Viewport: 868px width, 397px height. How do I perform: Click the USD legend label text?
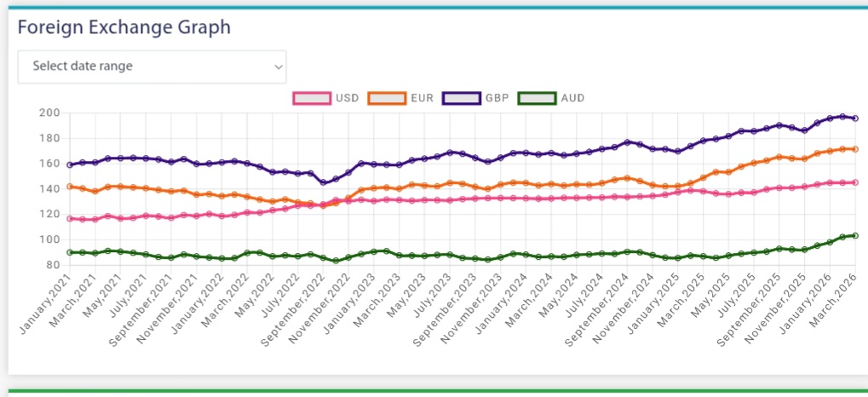[348, 98]
